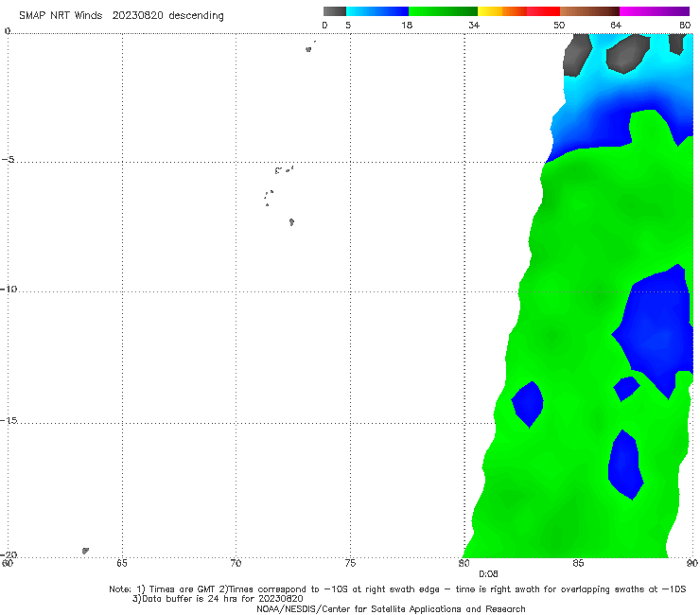This screenshot has height=615, width=700.
Task: Click the color bar label '64'
Action: [x=616, y=26]
